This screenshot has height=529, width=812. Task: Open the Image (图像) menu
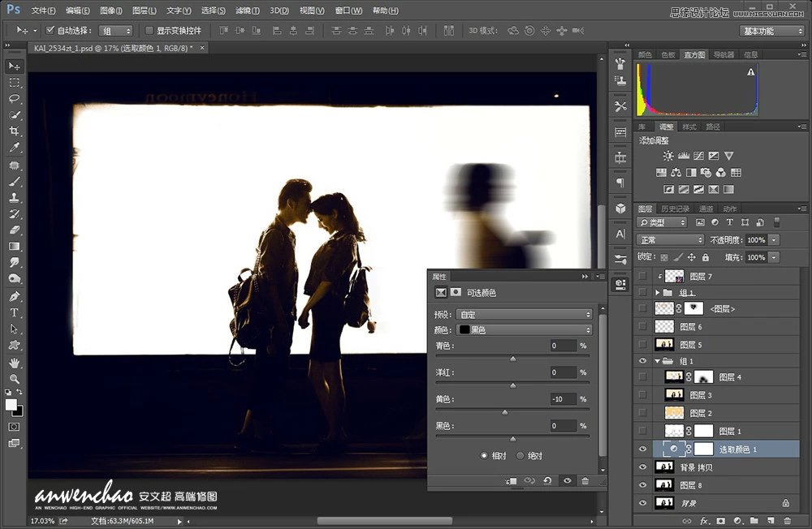pos(110,11)
